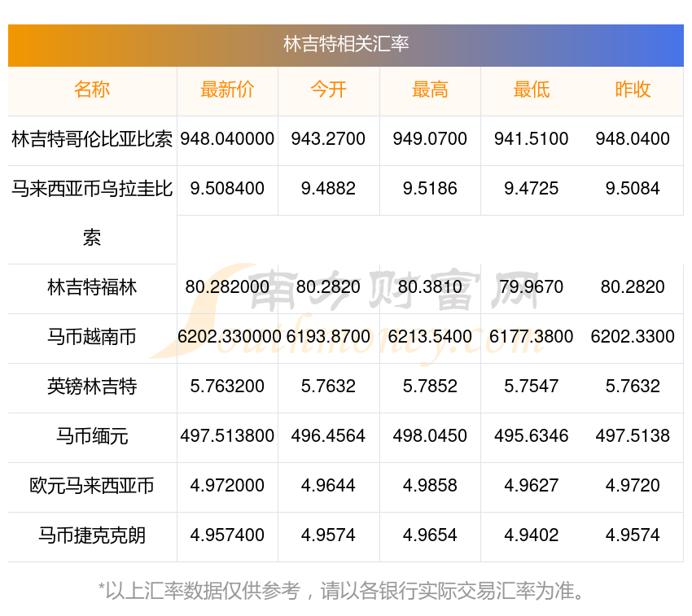This screenshot has width=692, height=616.
Task: Click the value 4.957400
Action: click(x=227, y=535)
